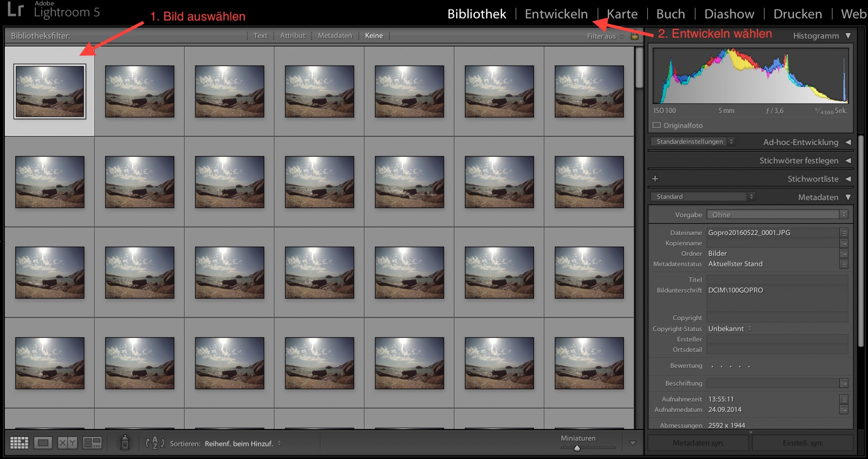Image resolution: width=868 pixels, height=459 pixels.
Task: Select the Painter spray can tool
Action: tap(125, 442)
